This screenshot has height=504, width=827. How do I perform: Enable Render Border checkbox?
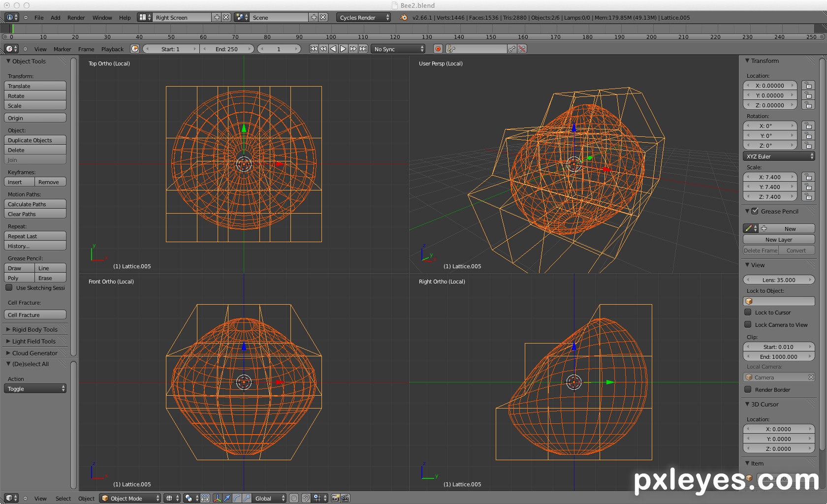(x=748, y=389)
